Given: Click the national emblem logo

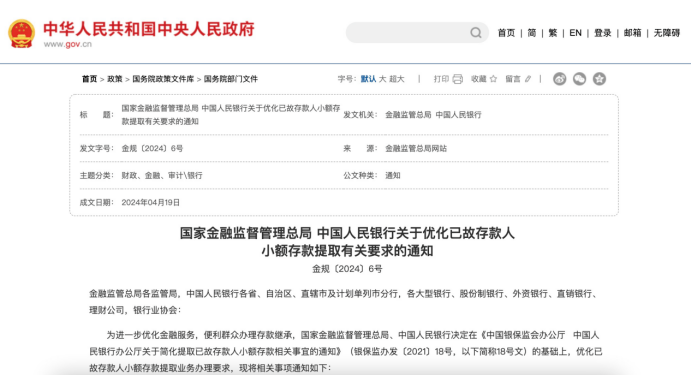Looking at the screenshot, I should tap(21, 33).
